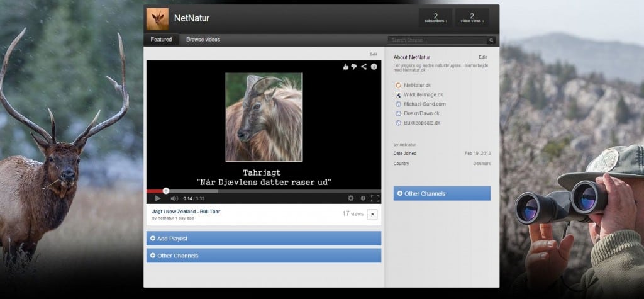Image resolution: width=644 pixels, height=299 pixels.
Task: Play the Tahrjagt video
Action: coord(158,198)
